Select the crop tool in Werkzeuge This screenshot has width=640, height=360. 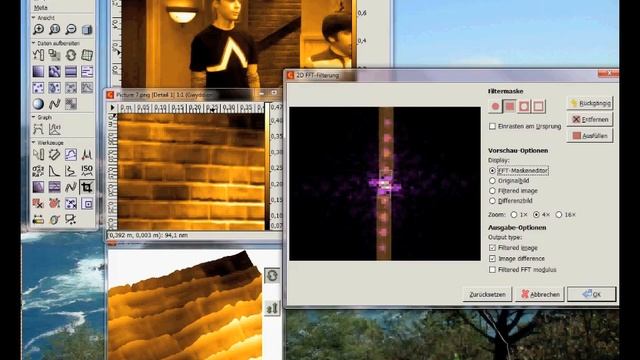coord(87,187)
